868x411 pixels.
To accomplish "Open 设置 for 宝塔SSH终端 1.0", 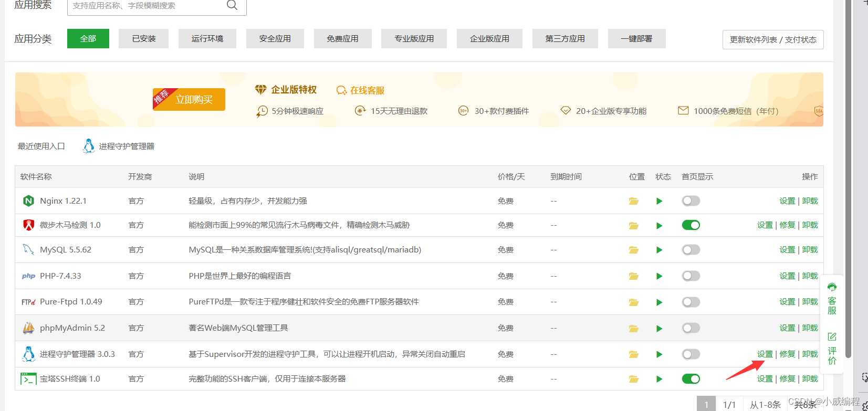I will [765, 379].
